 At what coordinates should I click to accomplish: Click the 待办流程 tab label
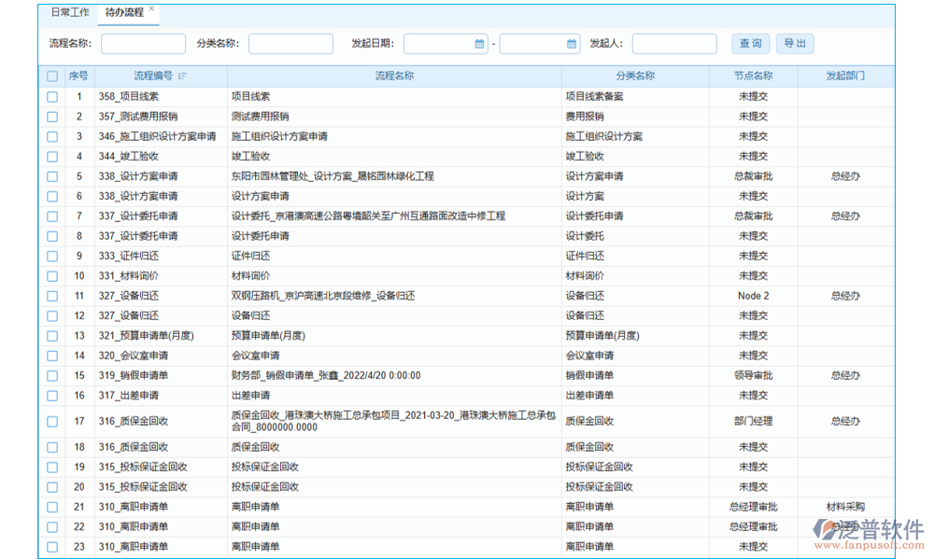coord(123,13)
